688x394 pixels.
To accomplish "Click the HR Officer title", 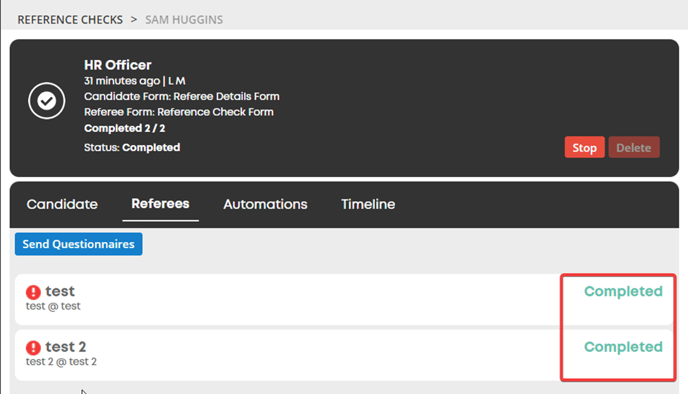I will (118, 65).
